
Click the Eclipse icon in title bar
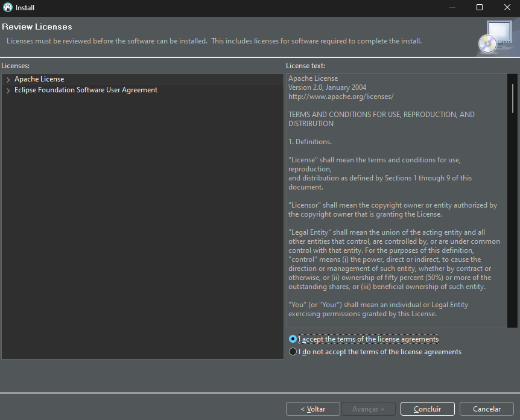click(7, 7)
